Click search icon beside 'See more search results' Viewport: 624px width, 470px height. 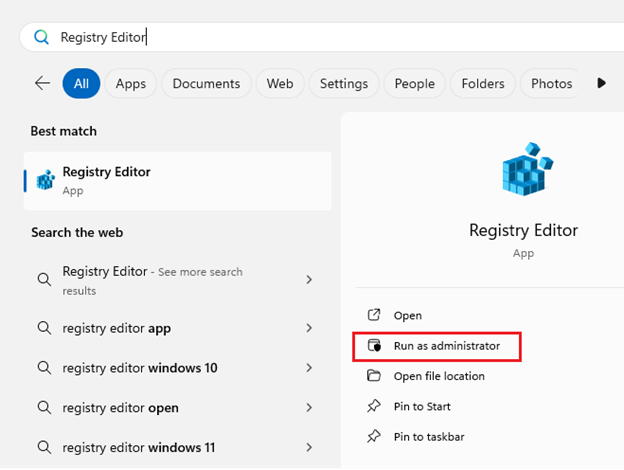click(44, 279)
